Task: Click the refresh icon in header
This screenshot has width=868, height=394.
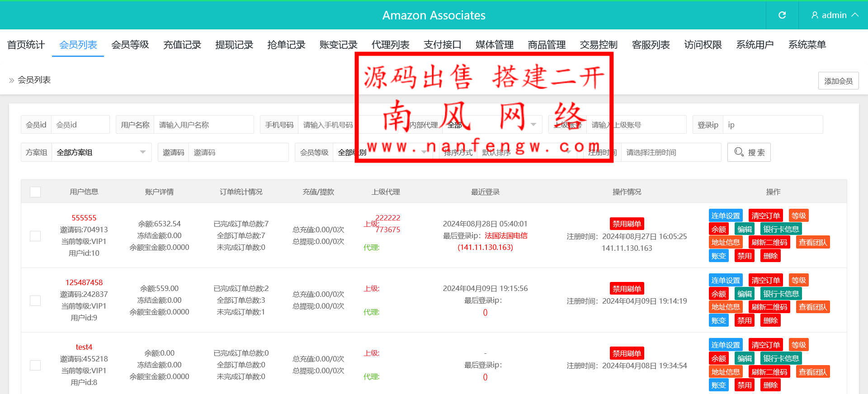Action: (x=782, y=15)
